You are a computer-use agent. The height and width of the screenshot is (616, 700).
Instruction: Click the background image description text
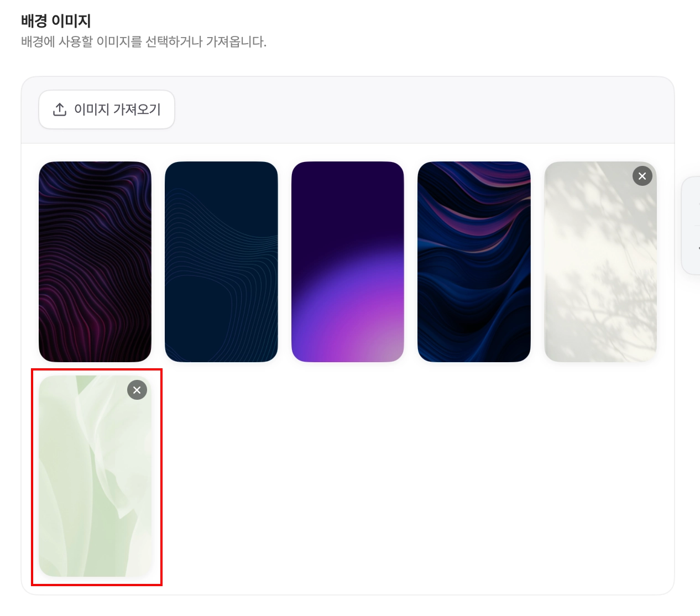click(x=144, y=41)
